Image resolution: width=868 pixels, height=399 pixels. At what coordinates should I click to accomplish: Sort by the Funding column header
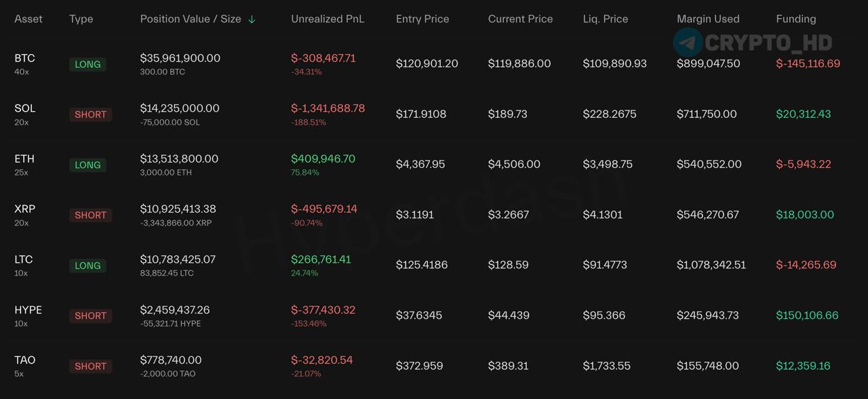click(x=796, y=19)
